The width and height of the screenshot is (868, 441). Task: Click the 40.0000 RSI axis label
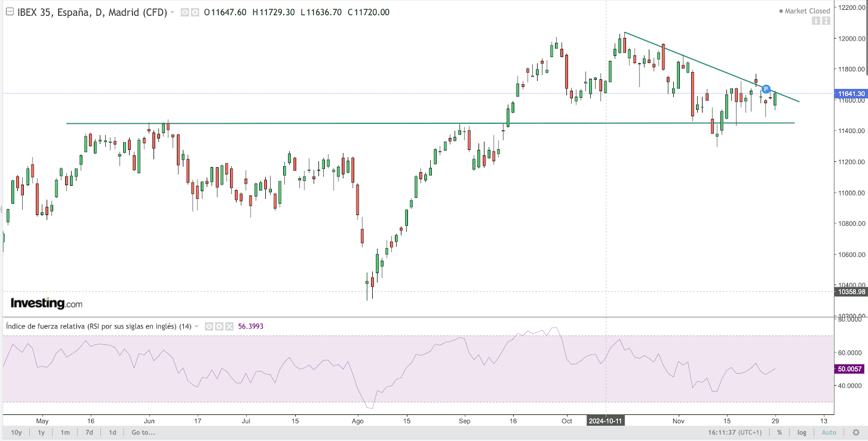[x=850, y=386]
